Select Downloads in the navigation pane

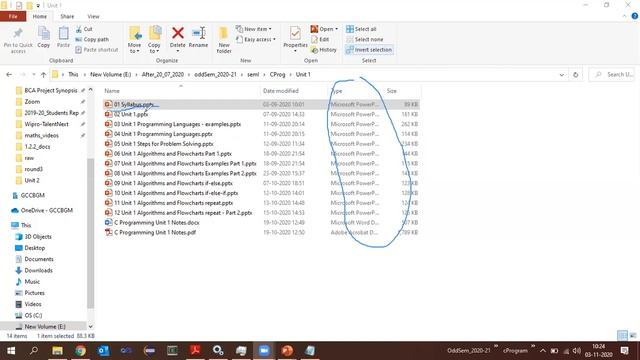tap(38, 270)
